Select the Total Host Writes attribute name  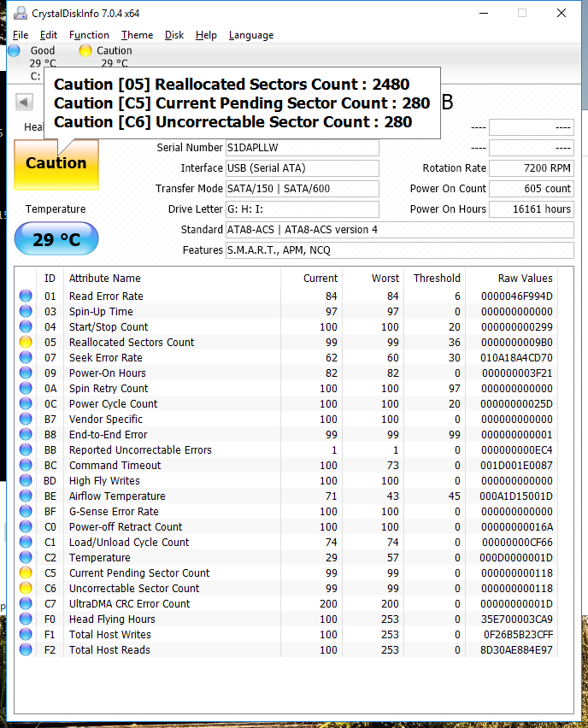(110, 634)
